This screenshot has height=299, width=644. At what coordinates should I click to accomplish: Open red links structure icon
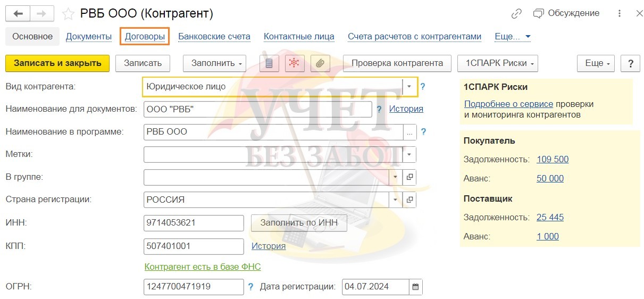click(x=295, y=63)
